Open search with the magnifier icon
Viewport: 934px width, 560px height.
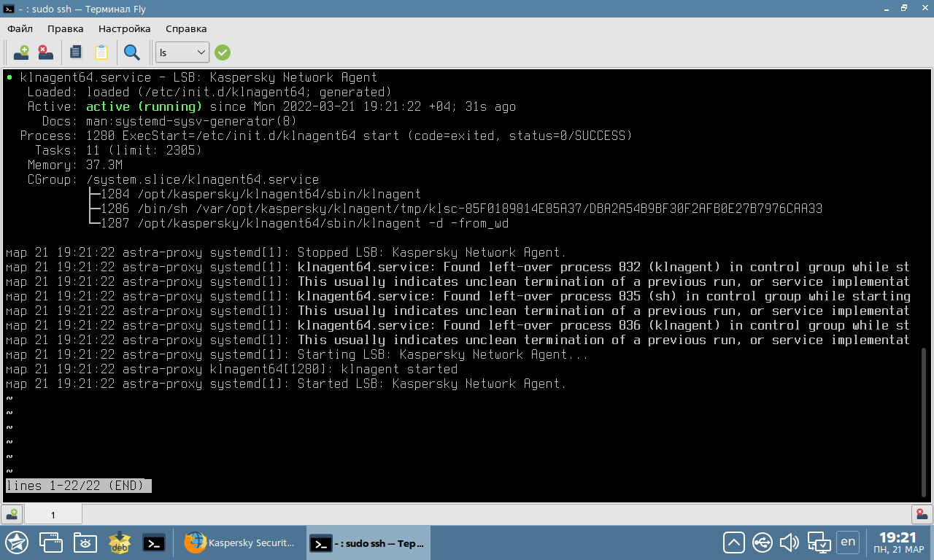[132, 52]
